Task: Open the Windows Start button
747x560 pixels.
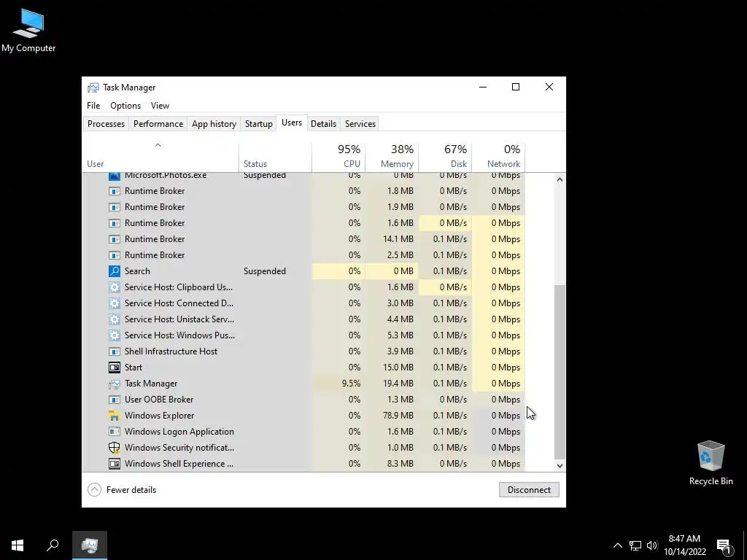Action: click(x=18, y=545)
